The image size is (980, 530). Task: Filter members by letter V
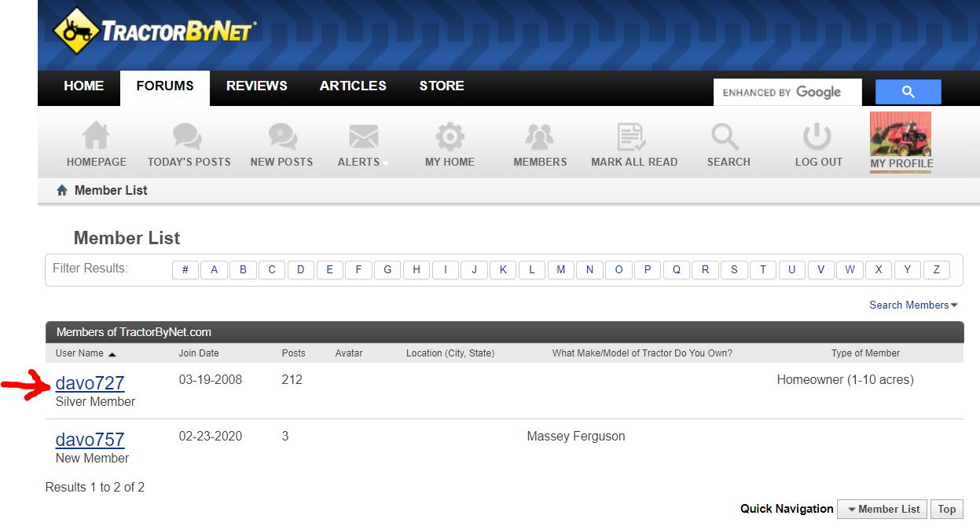(820, 270)
